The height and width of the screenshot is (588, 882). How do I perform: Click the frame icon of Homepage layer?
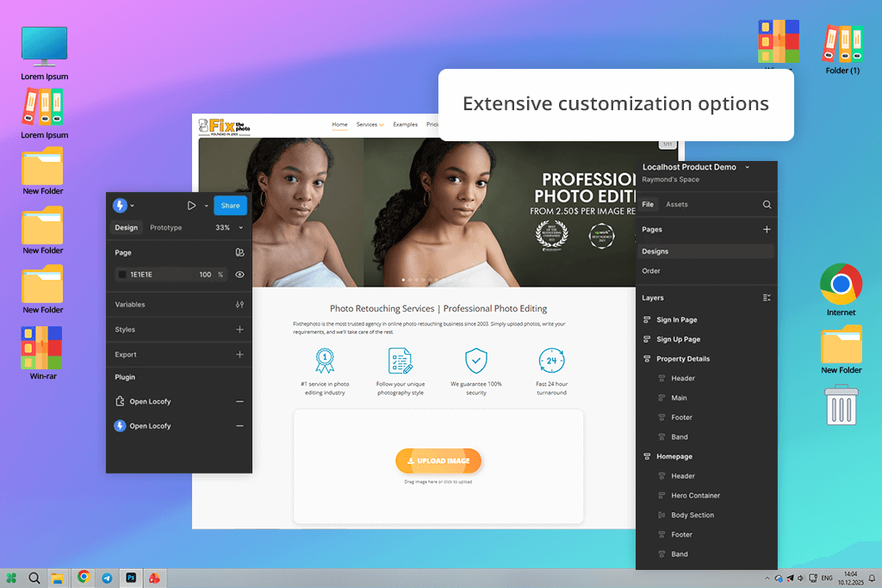click(x=647, y=456)
